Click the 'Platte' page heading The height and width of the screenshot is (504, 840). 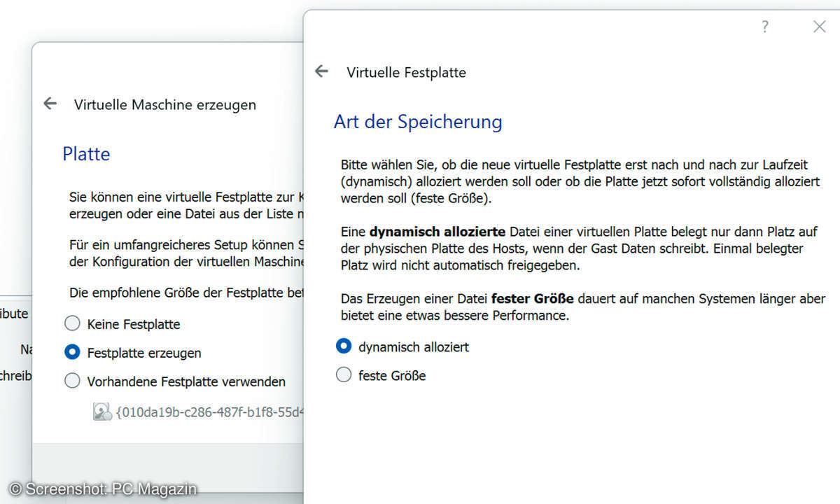(86, 154)
